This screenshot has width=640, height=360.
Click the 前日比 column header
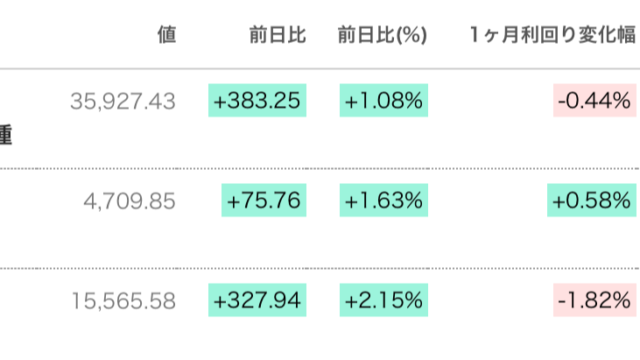pyautogui.click(x=278, y=34)
